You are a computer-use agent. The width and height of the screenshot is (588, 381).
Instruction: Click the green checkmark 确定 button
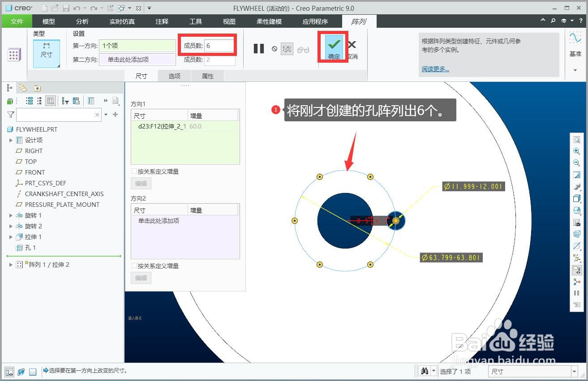pyautogui.click(x=334, y=47)
